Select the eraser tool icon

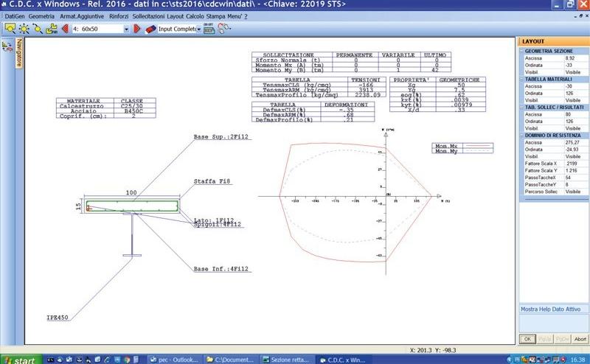151,29
